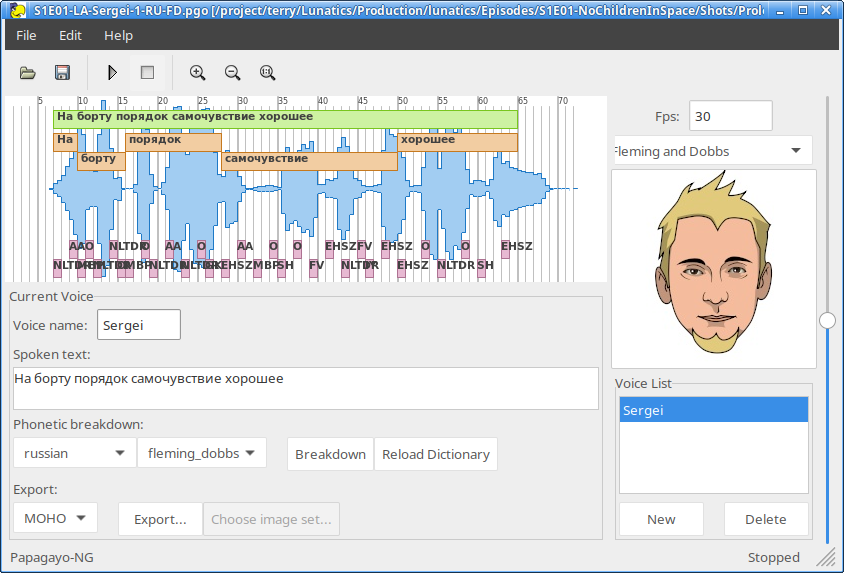Expand the Fleming and Dobbs mouth set dropdown
This screenshot has height=573, width=844.
(x=711, y=151)
